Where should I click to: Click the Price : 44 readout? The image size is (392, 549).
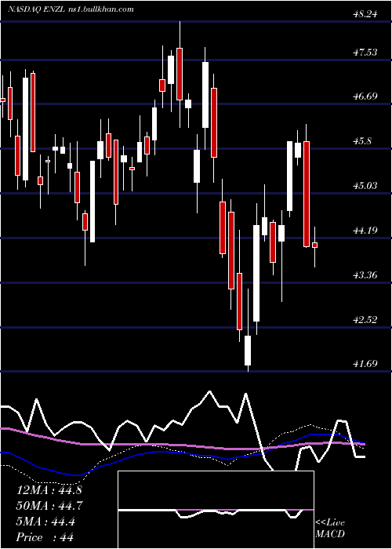(x=45, y=537)
